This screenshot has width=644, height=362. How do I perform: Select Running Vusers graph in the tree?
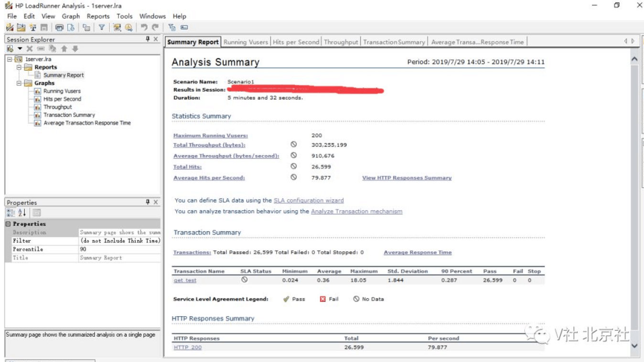62,91
